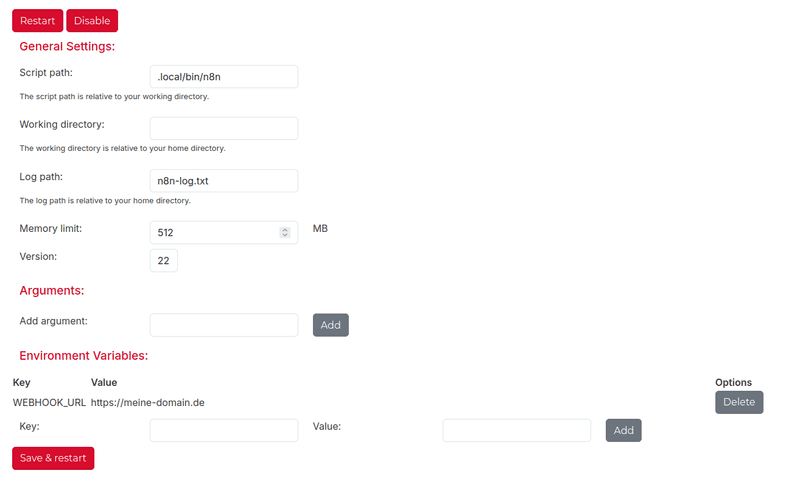Screen dimensions: 800x479
Task: Disable the n8n service
Action: click(92, 20)
